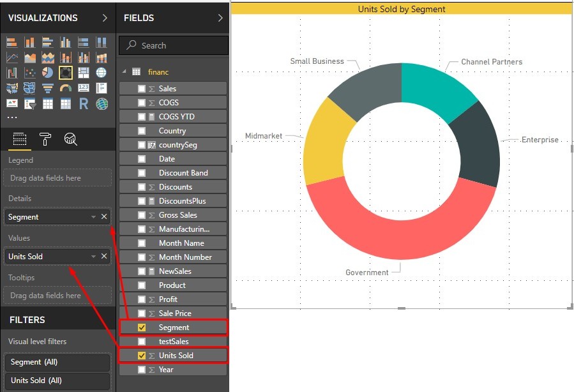Select the 100% stacked column chart visualization
This screenshot has width=574, height=392.
click(102, 43)
